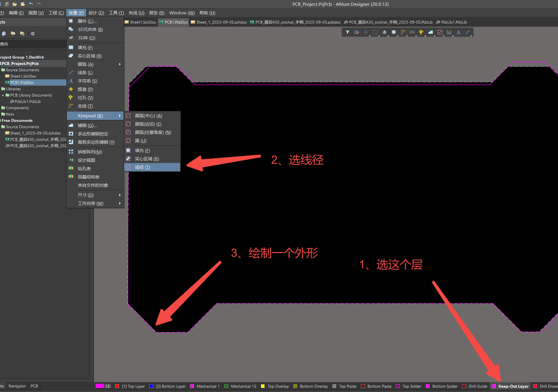
Task: Activate the Mechanical 15 layer tab
Action: (243, 386)
